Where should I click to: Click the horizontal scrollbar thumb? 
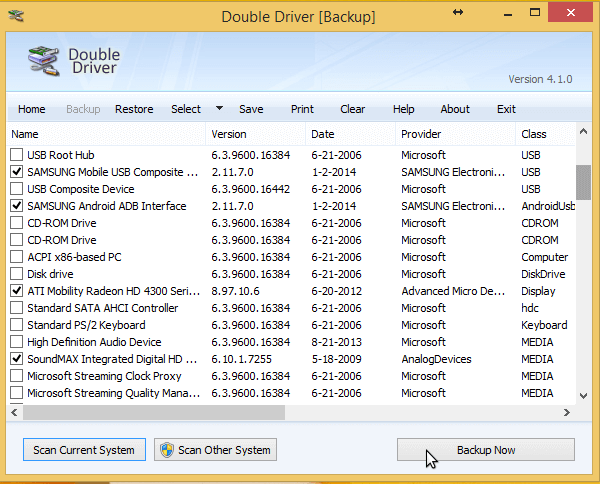tap(155, 412)
